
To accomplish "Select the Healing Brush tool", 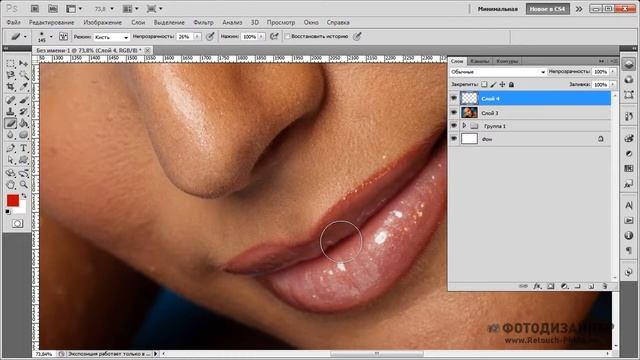I will coord(11,100).
